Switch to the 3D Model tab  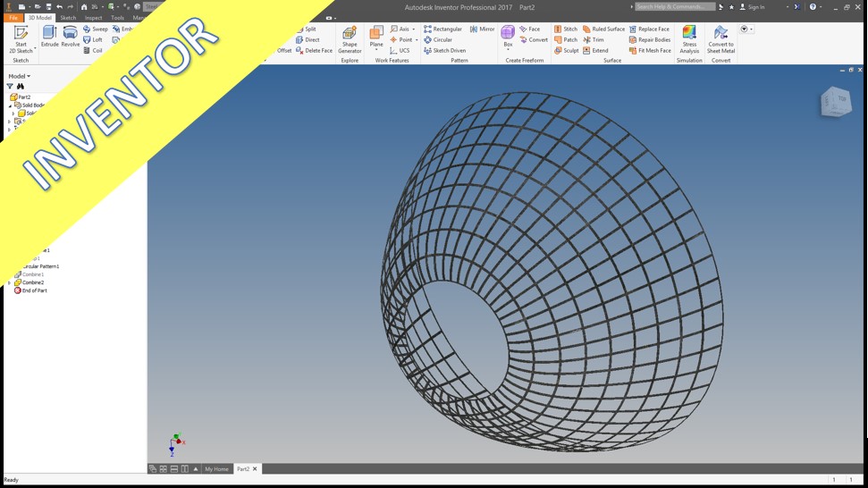[x=40, y=18]
